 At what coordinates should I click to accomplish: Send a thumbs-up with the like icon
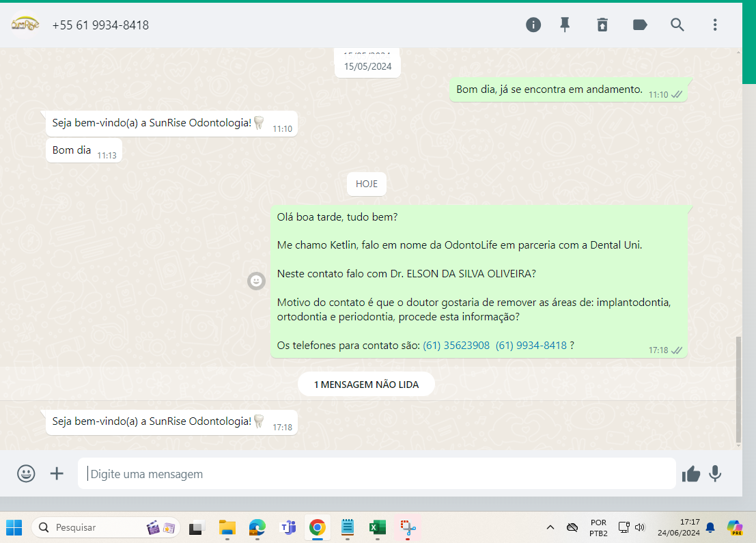pyautogui.click(x=691, y=474)
